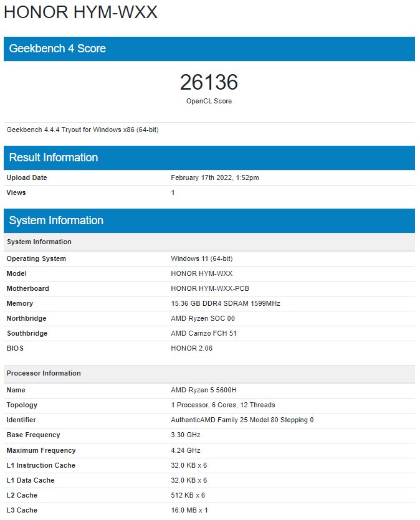Select 1 Processor, 6 Cores, 12 Threads
420x520 pixels.
tap(223, 405)
